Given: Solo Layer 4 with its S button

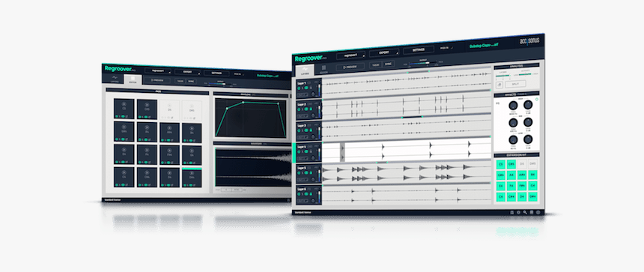Looking at the screenshot, I should click(303, 151).
